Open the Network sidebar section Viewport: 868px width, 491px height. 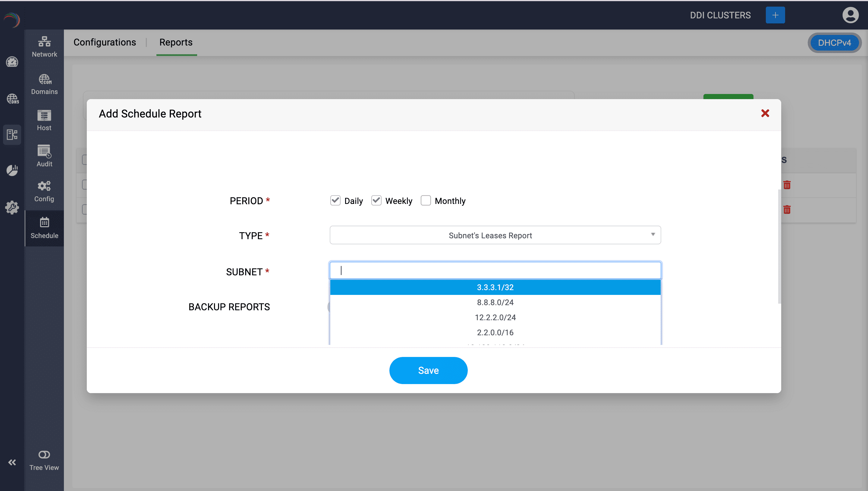(44, 47)
